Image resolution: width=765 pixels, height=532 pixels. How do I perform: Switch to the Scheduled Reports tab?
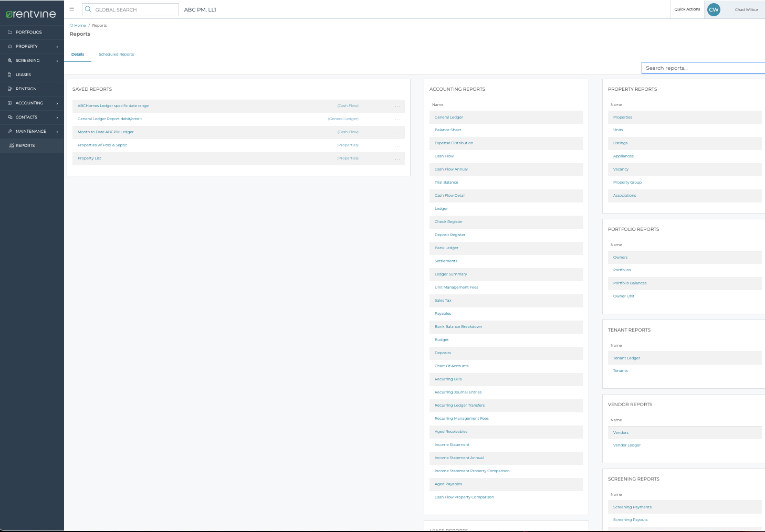116,54
